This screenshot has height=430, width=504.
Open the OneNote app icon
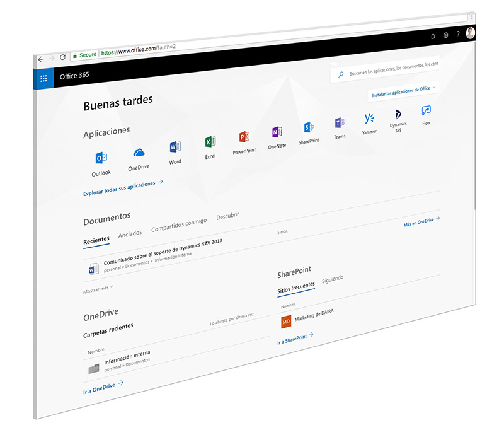tap(277, 132)
